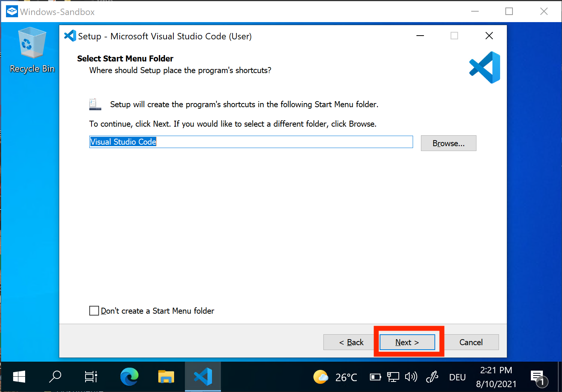Click Next to continue setup

[407, 342]
